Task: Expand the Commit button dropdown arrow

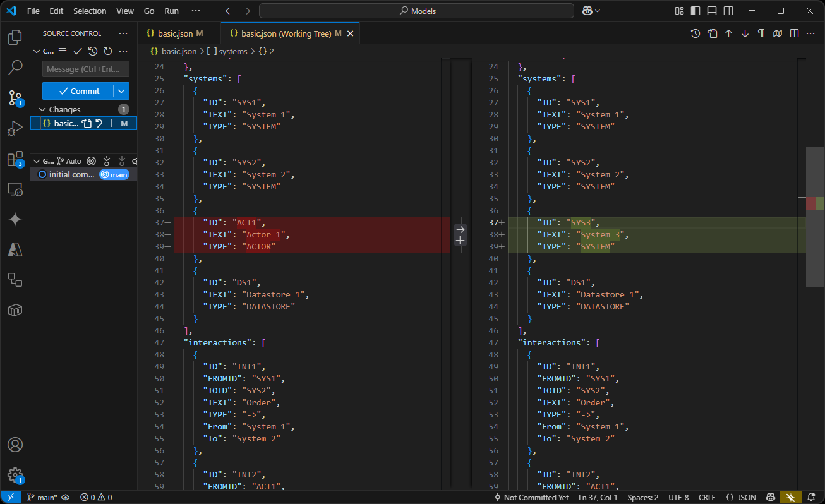Action: tap(121, 91)
